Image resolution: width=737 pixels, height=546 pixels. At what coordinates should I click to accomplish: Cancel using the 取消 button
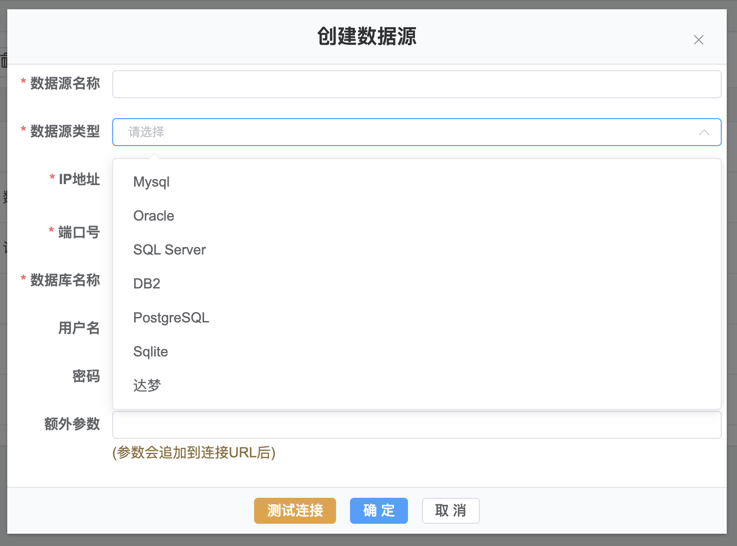pyautogui.click(x=450, y=511)
